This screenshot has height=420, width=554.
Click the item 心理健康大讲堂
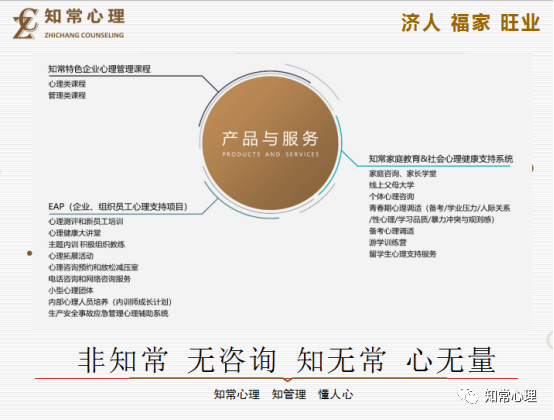coord(75,233)
